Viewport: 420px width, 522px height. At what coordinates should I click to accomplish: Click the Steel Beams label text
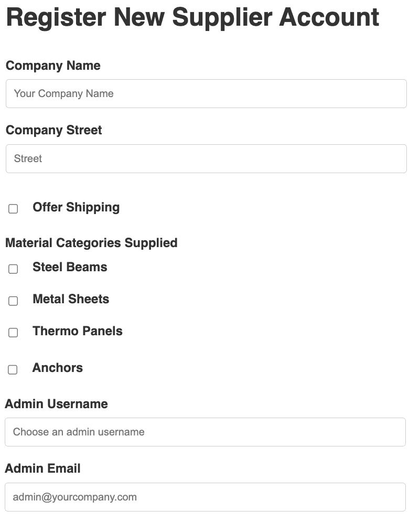pos(70,267)
